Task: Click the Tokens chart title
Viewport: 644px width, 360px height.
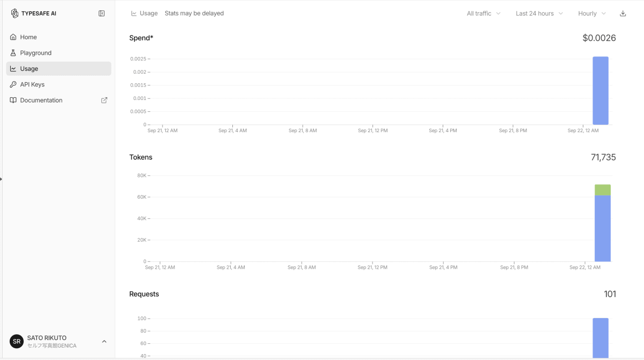Action: click(141, 157)
